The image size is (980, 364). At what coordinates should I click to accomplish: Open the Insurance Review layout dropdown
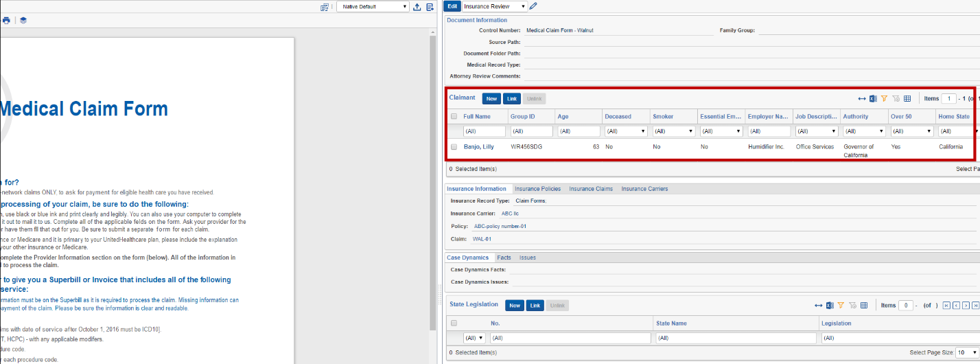point(495,6)
